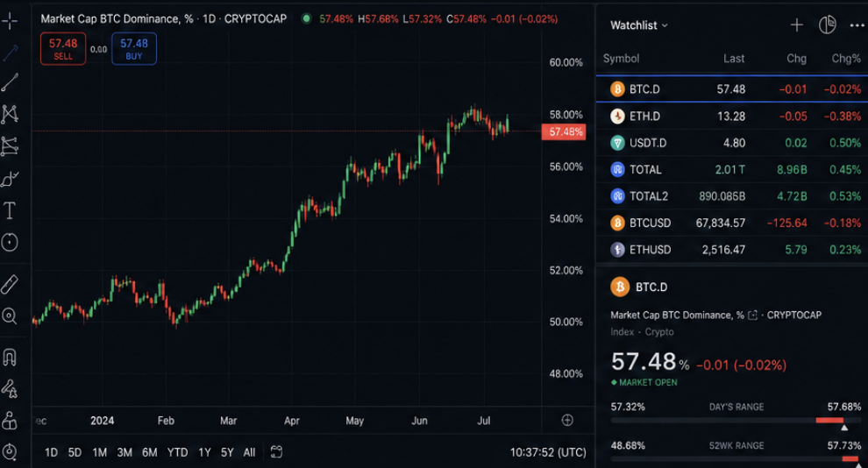Select the Text annotation tool
This screenshot has width=868, height=468.
tap(10, 210)
